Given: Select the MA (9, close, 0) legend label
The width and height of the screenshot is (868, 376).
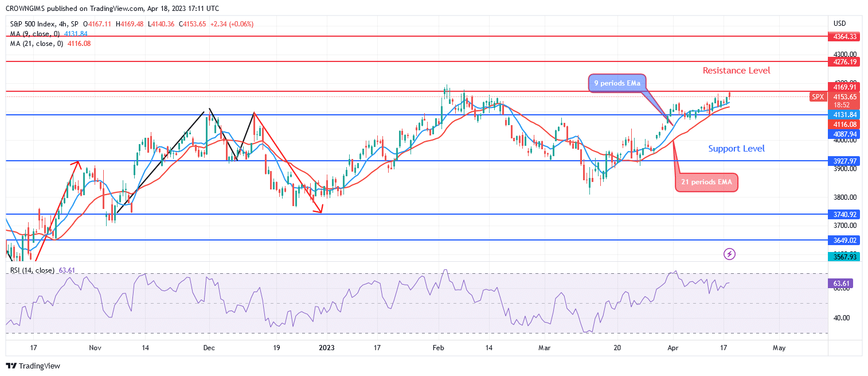Looking at the screenshot, I should [36, 34].
